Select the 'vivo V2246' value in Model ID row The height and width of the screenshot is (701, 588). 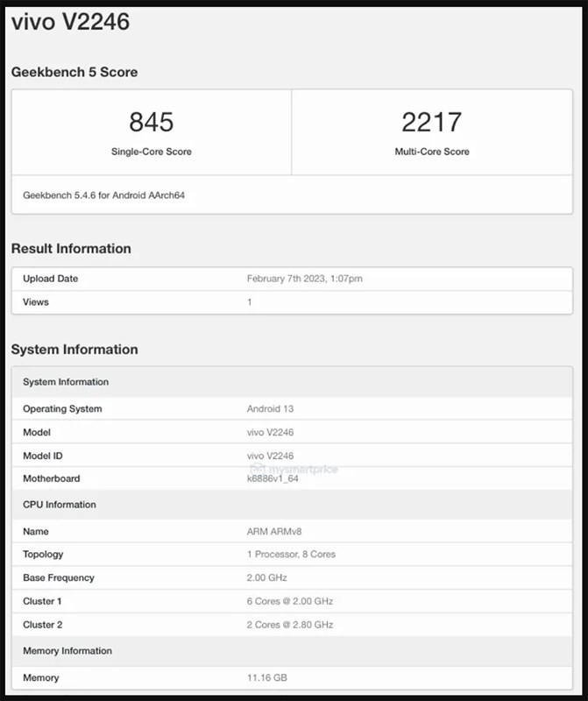pos(270,456)
